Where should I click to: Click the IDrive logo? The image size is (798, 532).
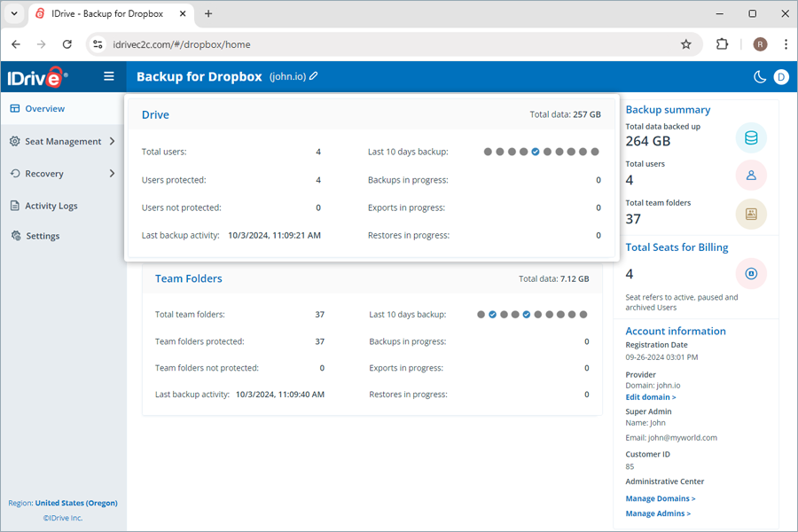(x=36, y=76)
